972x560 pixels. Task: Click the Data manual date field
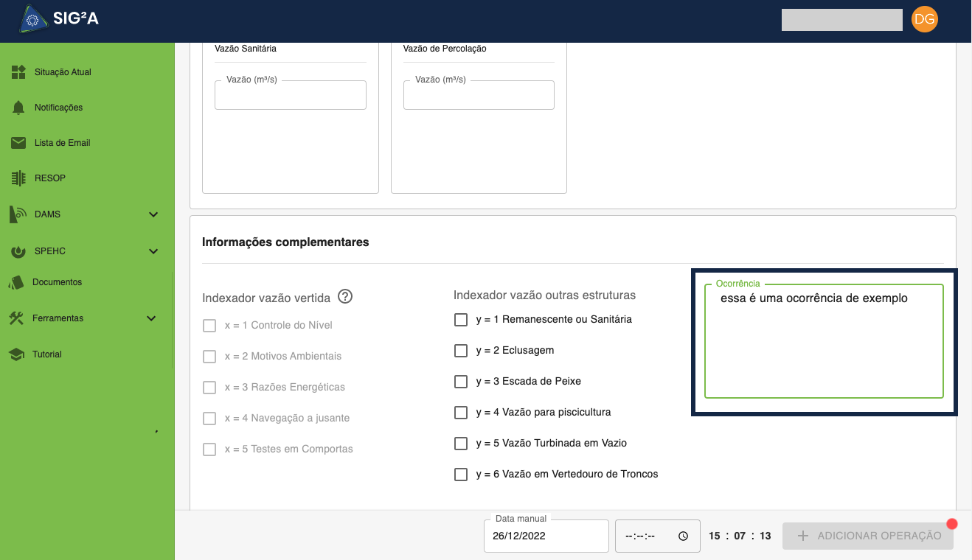coord(546,536)
